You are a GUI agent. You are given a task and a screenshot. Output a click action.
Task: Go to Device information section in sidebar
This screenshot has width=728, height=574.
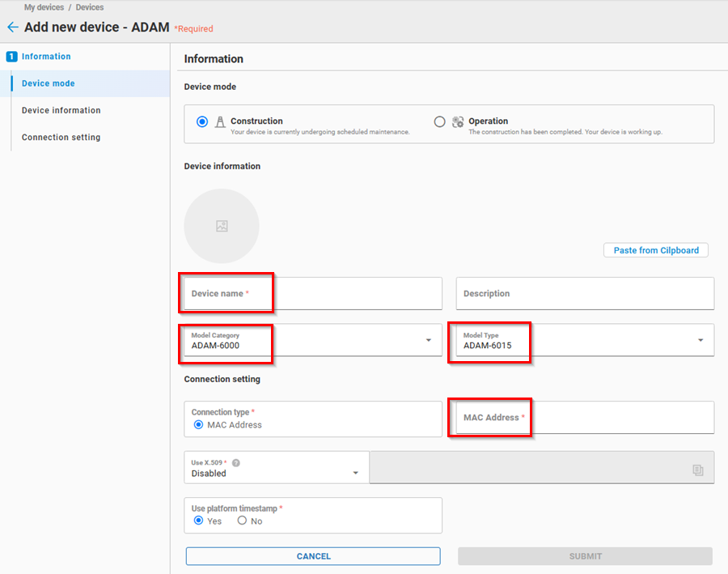[x=61, y=110]
